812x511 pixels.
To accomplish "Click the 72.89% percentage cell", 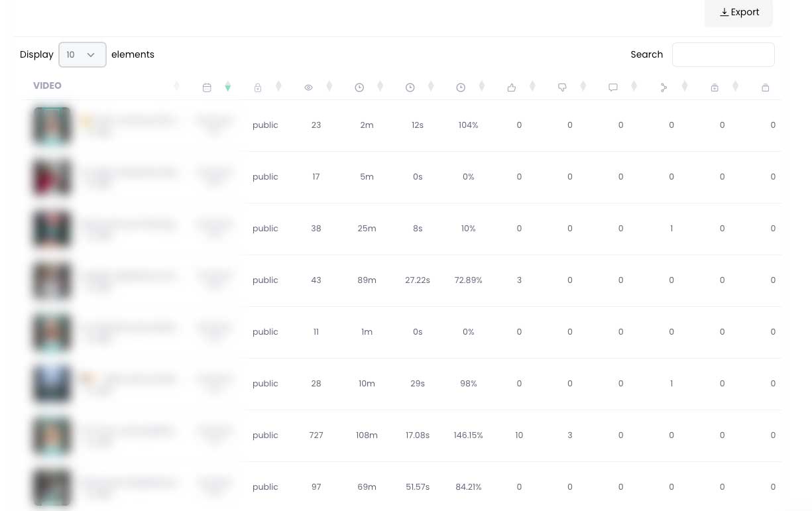I will click(x=468, y=280).
